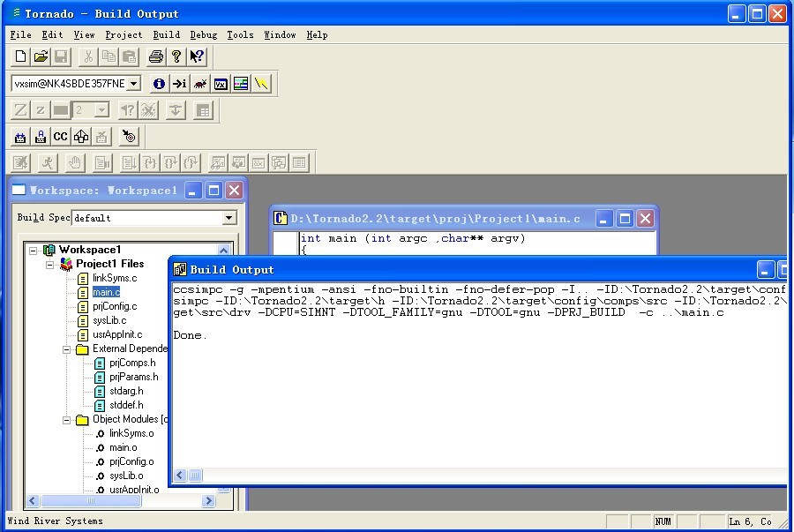Click the workspace tree horizontal scrollbar

pos(115,500)
